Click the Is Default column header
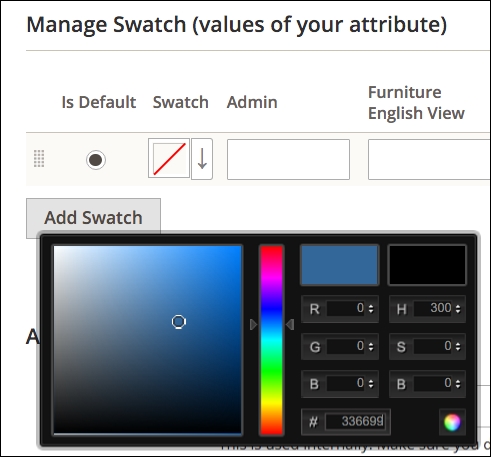 pyautogui.click(x=99, y=102)
